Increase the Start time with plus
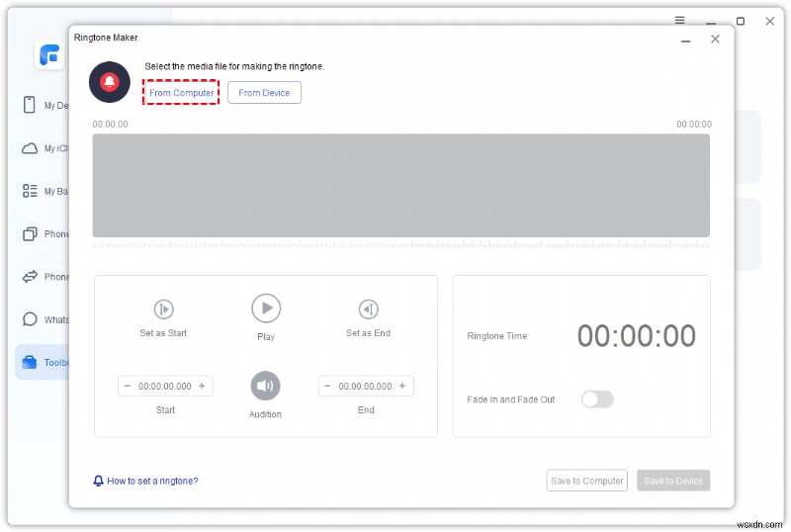Viewport: 791px width, 532px height. click(202, 386)
